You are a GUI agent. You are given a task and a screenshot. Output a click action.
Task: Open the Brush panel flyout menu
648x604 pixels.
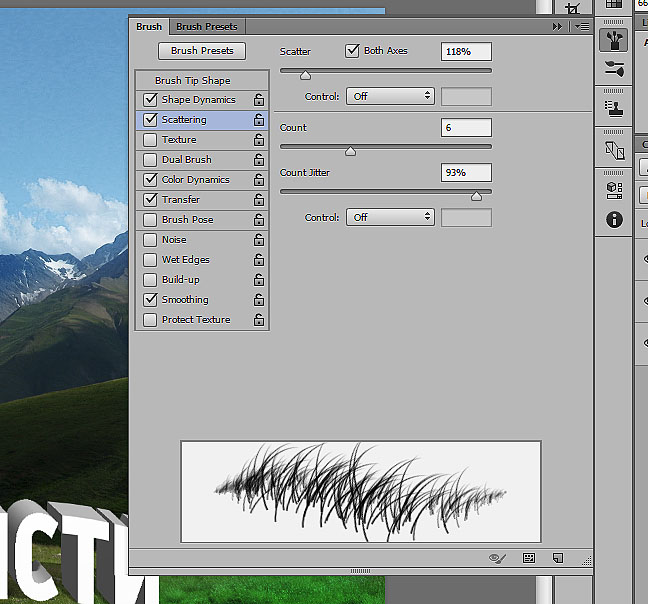pyautogui.click(x=582, y=27)
